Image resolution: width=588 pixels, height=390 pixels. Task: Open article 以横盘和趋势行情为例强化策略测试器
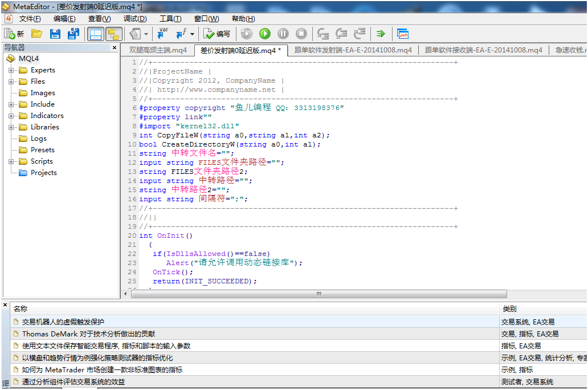click(97, 357)
